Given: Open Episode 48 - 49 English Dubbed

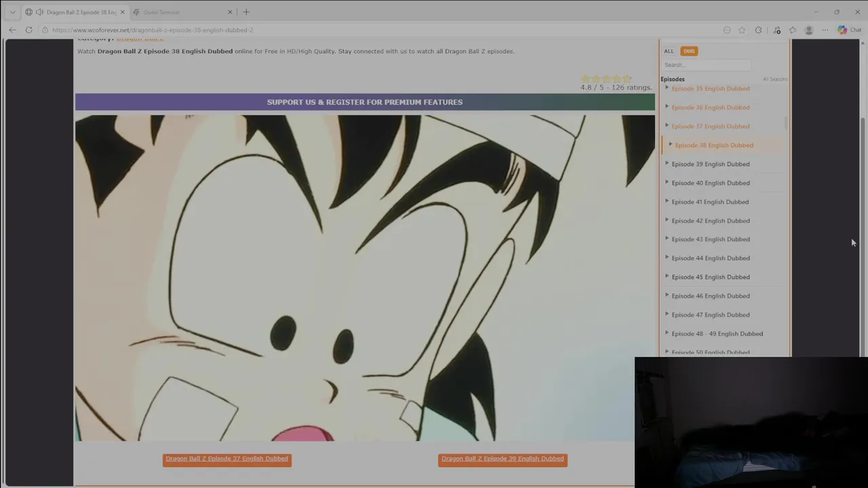Looking at the screenshot, I should [x=717, y=334].
